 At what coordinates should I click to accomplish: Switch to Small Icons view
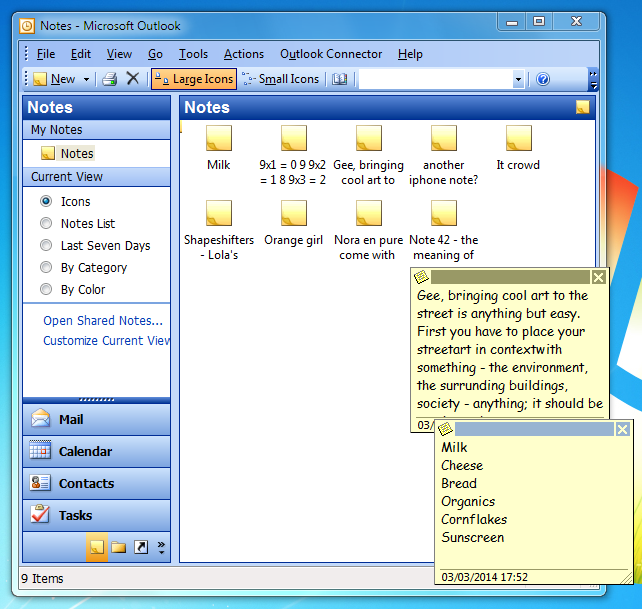pos(281,79)
